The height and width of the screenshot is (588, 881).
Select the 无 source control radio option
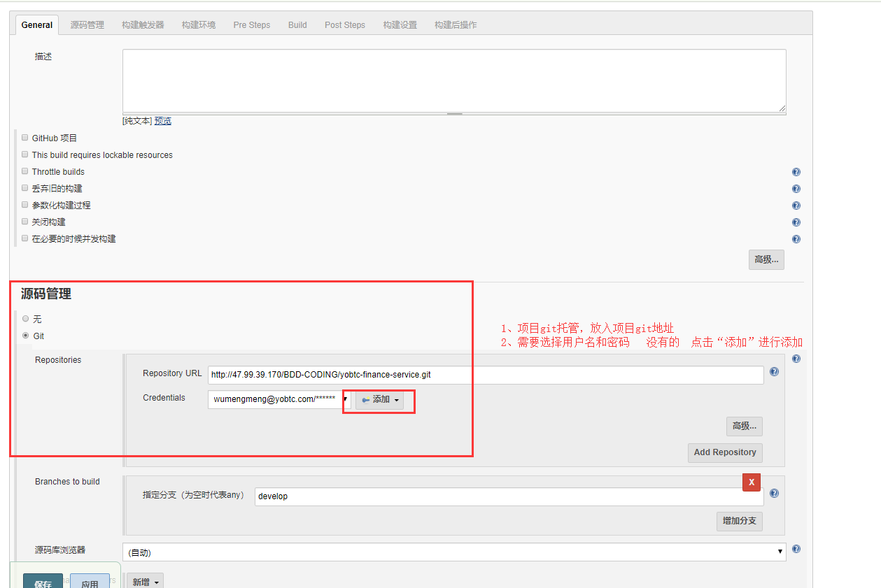(x=26, y=319)
